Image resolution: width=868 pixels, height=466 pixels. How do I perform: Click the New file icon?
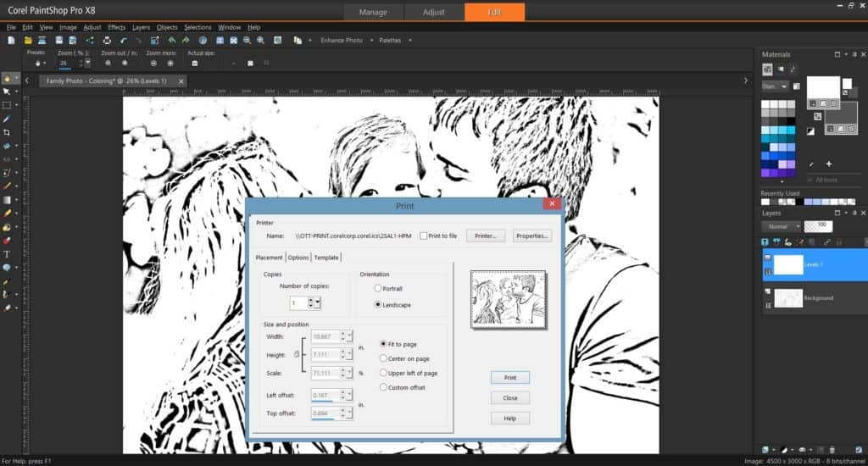coord(11,40)
